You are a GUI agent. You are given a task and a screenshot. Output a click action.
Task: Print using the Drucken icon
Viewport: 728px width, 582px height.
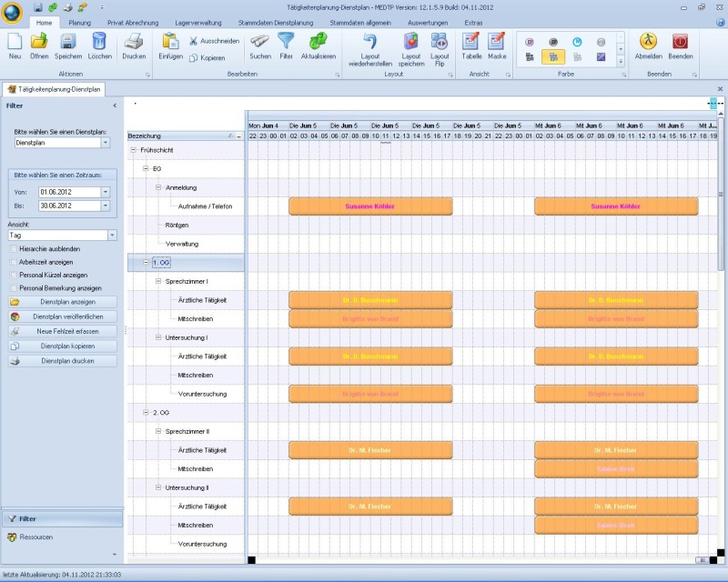pos(134,45)
